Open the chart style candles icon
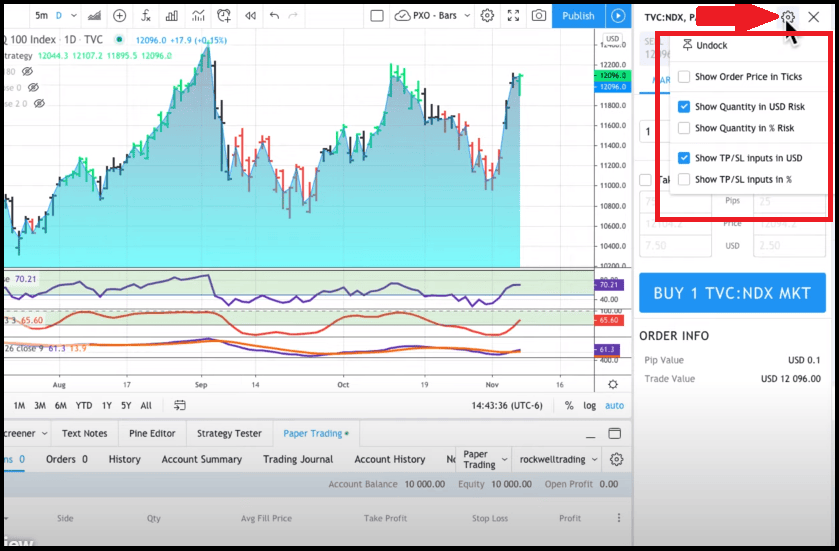The image size is (839, 551). point(94,16)
